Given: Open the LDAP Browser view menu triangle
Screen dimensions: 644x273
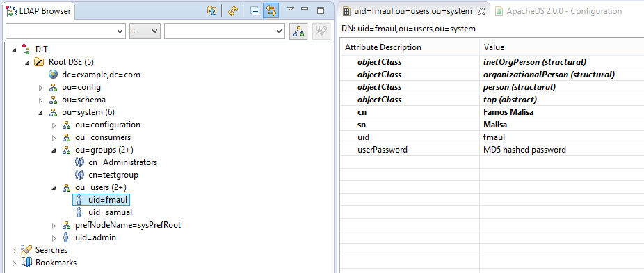Looking at the screenshot, I should pyautogui.click(x=291, y=8).
